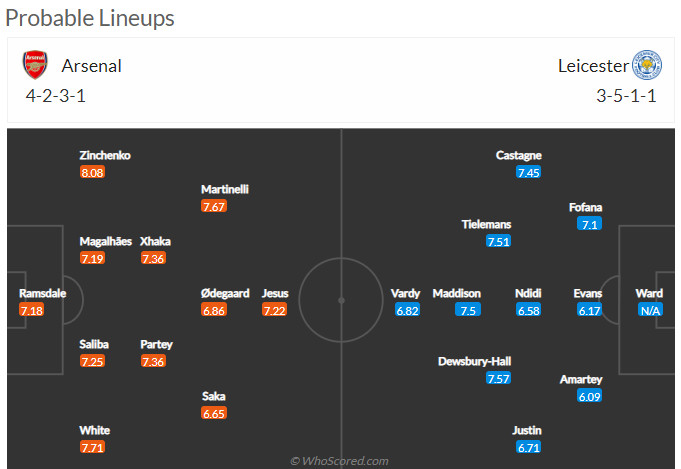The width and height of the screenshot is (681, 469).
Task: Select Castagne's 7.45 rating badge
Action: 529,172
